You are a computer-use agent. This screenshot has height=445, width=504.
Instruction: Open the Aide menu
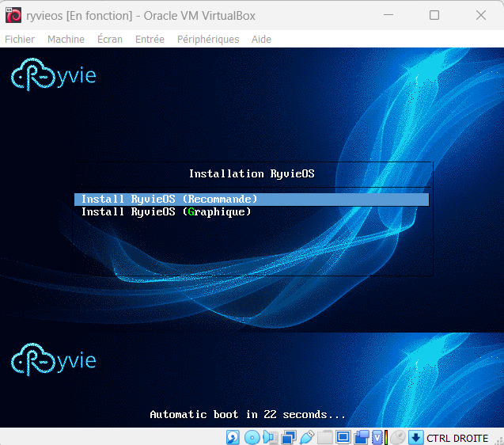261,40
